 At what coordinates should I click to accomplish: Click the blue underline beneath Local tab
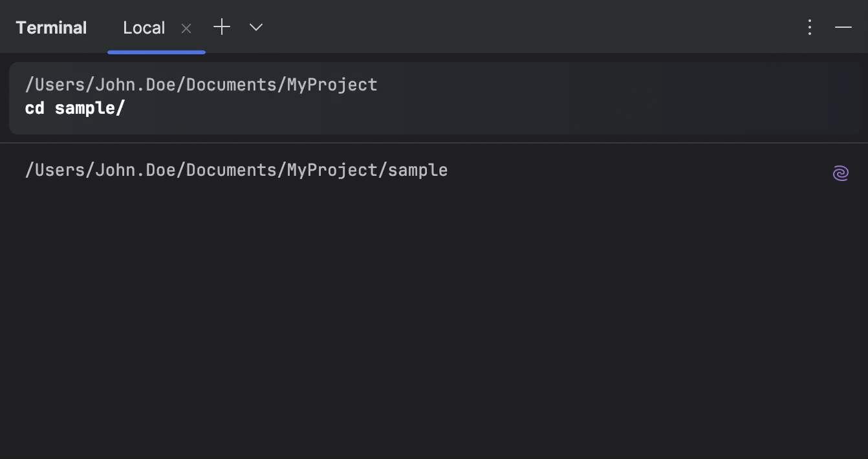click(x=157, y=52)
